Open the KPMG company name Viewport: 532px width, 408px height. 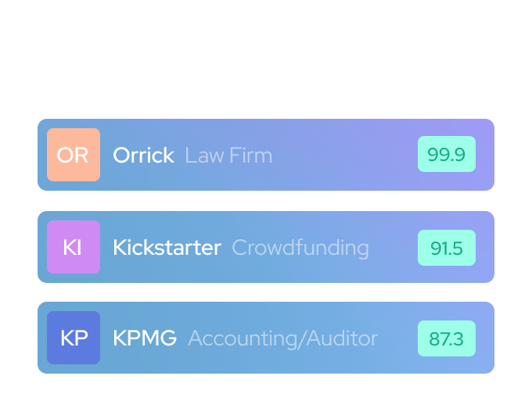145,338
